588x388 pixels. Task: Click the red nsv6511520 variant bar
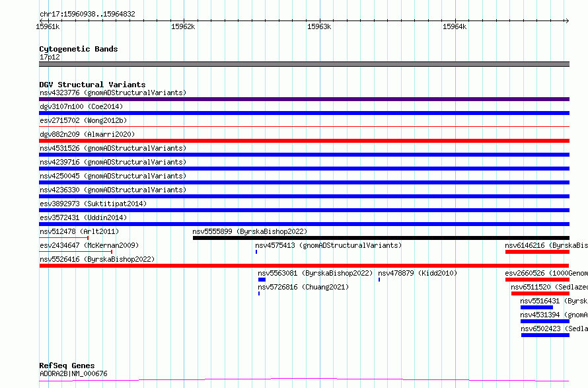[540, 293]
